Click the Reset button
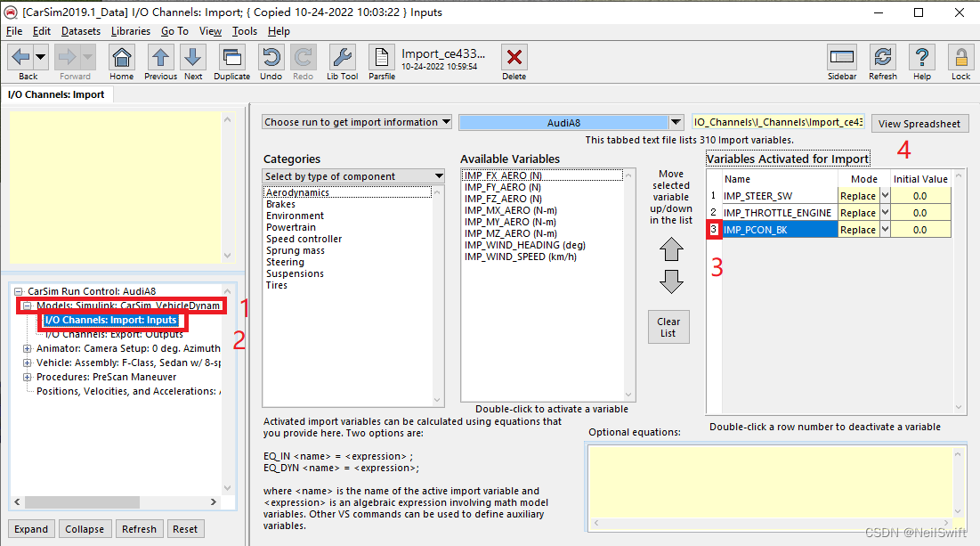980x546 pixels. 185,529
